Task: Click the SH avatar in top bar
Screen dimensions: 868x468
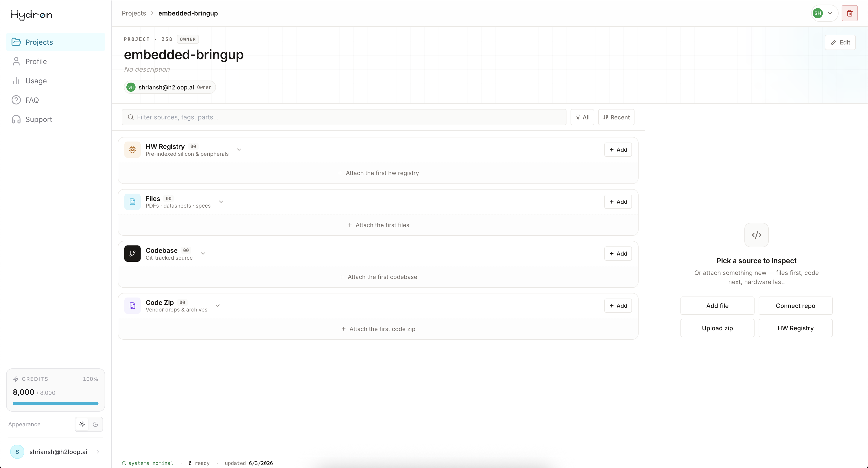Action: point(818,13)
